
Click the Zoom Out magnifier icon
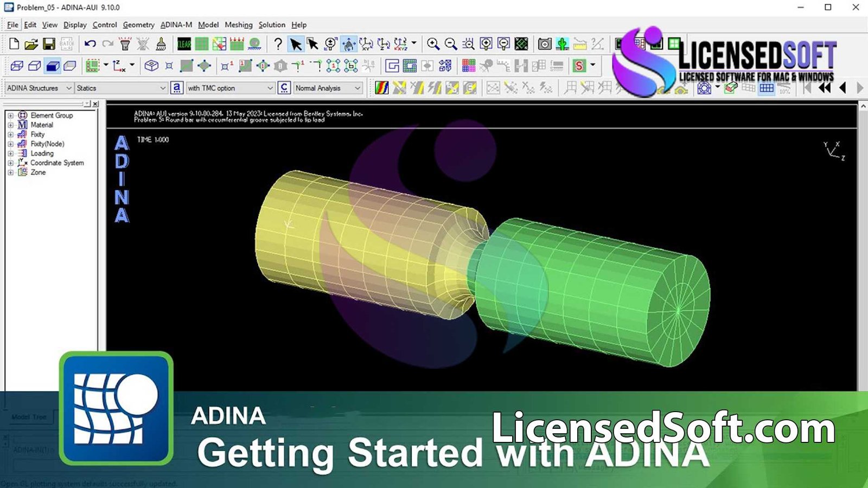[451, 44]
